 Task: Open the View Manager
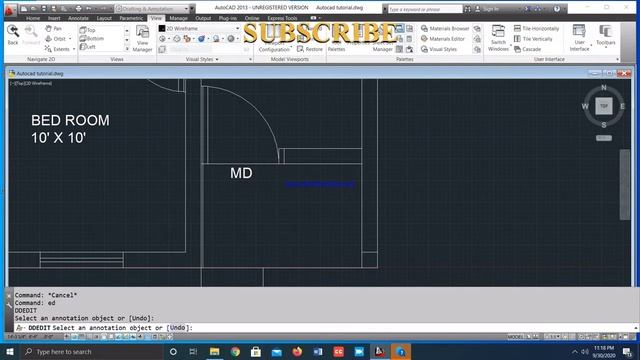click(x=142, y=39)
